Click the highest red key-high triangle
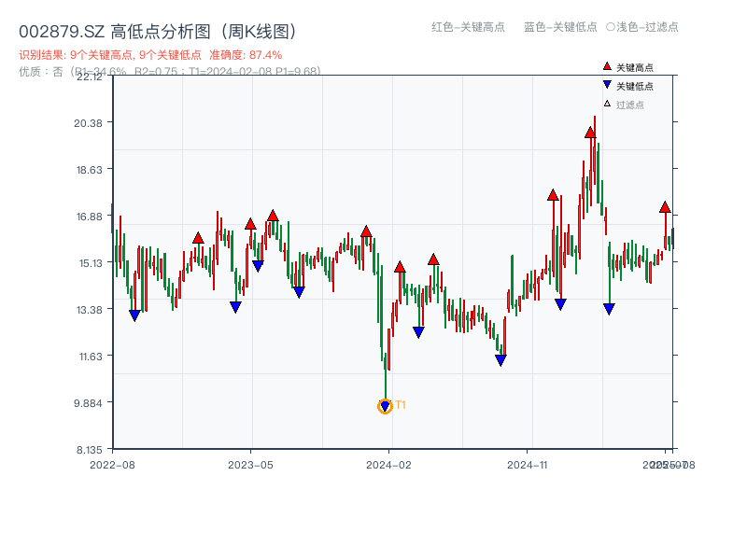This screenshot has height=560, width=747. click(x=590, y=133)
